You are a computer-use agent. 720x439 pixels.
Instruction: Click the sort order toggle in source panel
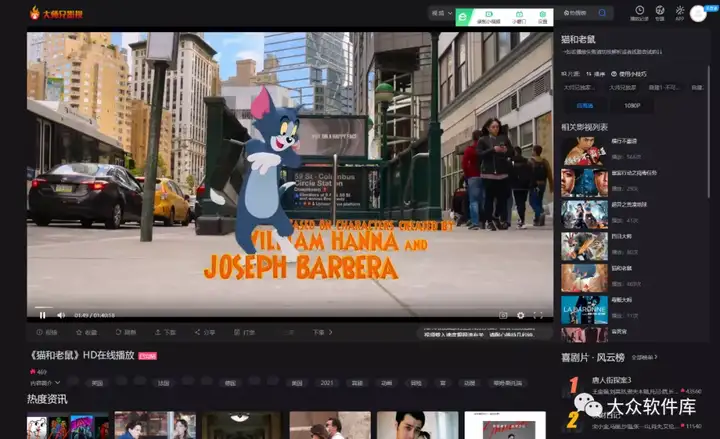pos(596,73)
